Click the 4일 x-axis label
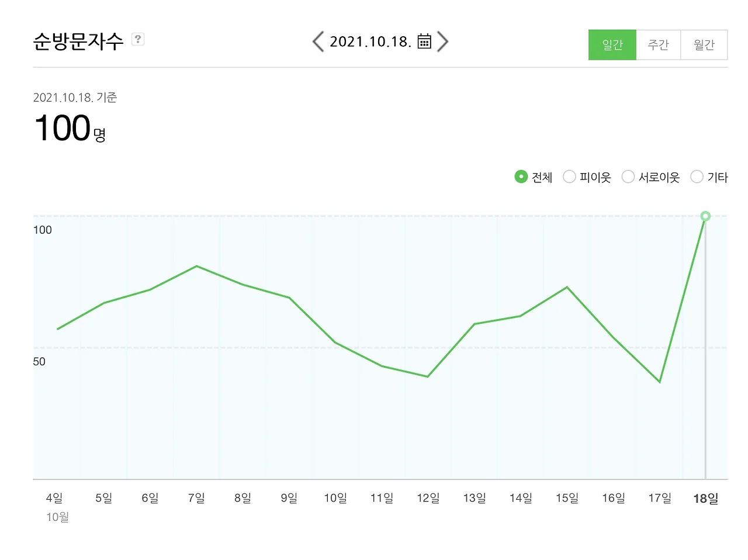The width and height of the screenshot is (748, 560). click(x=54, y=498)
